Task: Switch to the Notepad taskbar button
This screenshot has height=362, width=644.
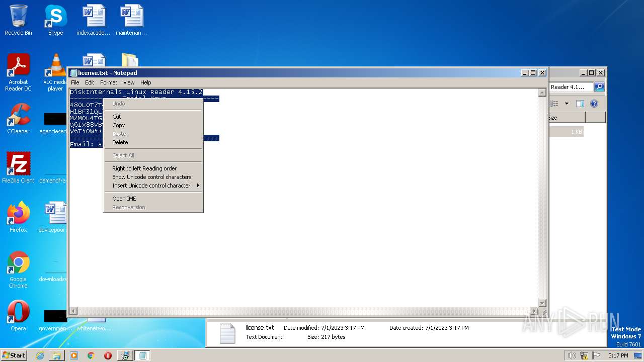Action: (142, 355)
